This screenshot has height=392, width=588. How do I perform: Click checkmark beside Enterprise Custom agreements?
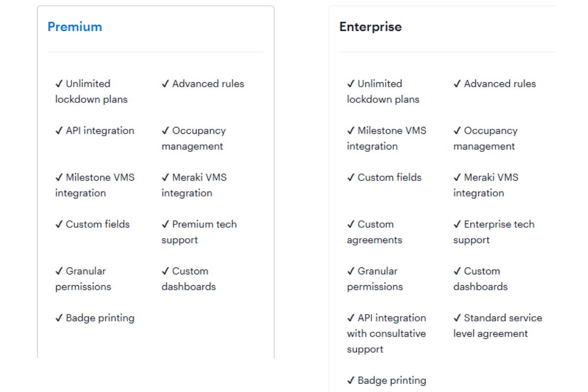(351, 224)
